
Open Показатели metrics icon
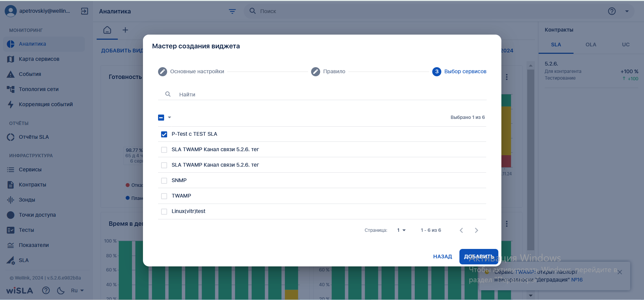click(x=11, y=245)
